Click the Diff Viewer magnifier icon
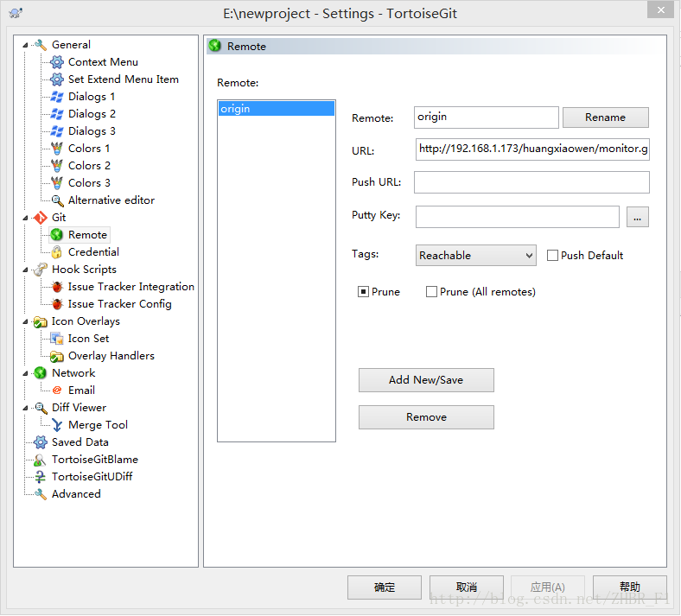This screenshot has width=681, height=616. (x=41, y=408)
